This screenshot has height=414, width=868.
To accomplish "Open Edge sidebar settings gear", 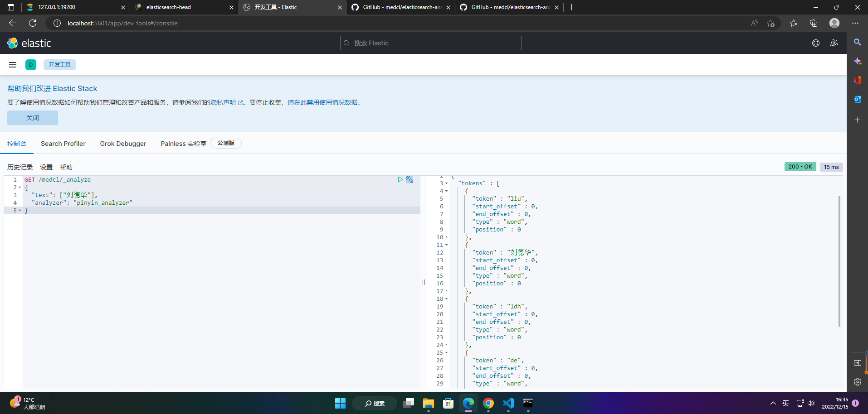I will tap(857, 382).
